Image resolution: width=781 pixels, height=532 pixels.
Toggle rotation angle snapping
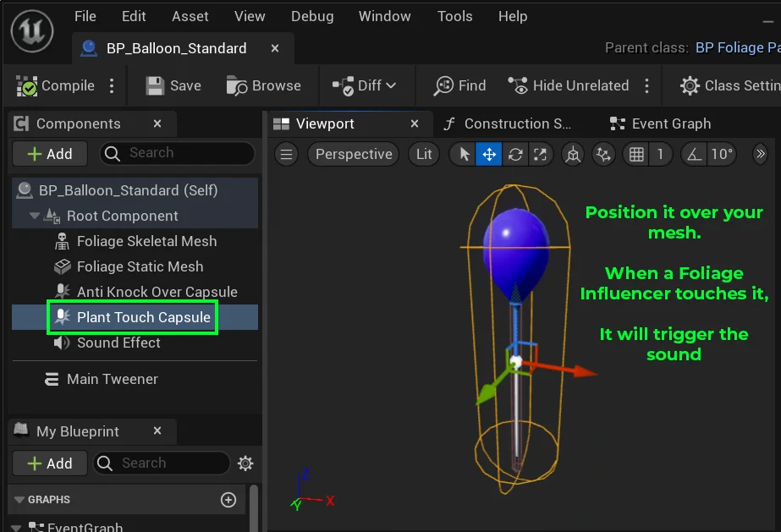point(694,154)
